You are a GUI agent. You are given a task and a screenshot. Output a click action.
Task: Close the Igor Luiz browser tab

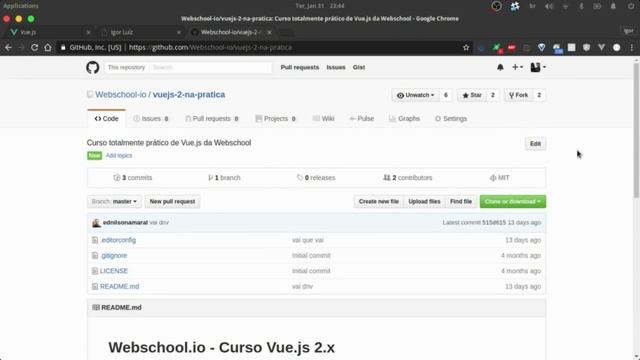(x=179, y=32)
